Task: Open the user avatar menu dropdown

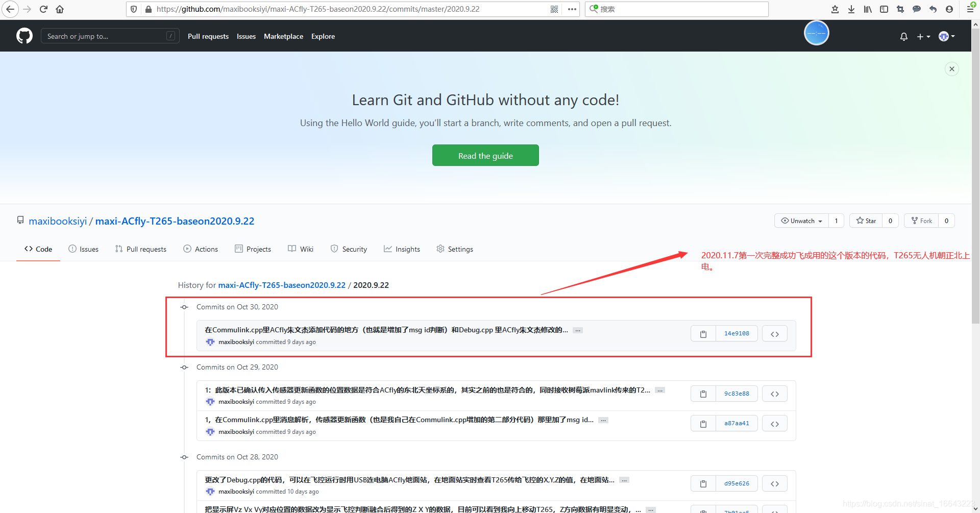Action: (947, 36)
